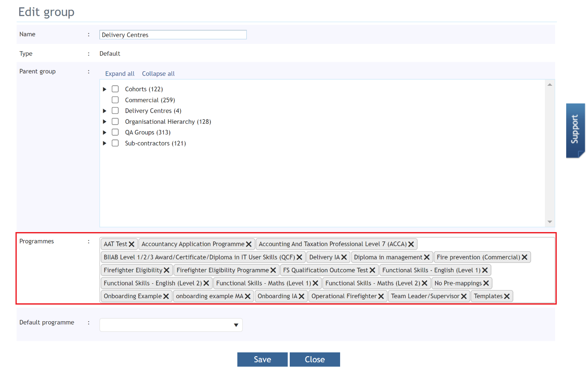Remove the Firefighter Eligibility tag
This screenshot has height=372, width=588.
coord(166,270)
